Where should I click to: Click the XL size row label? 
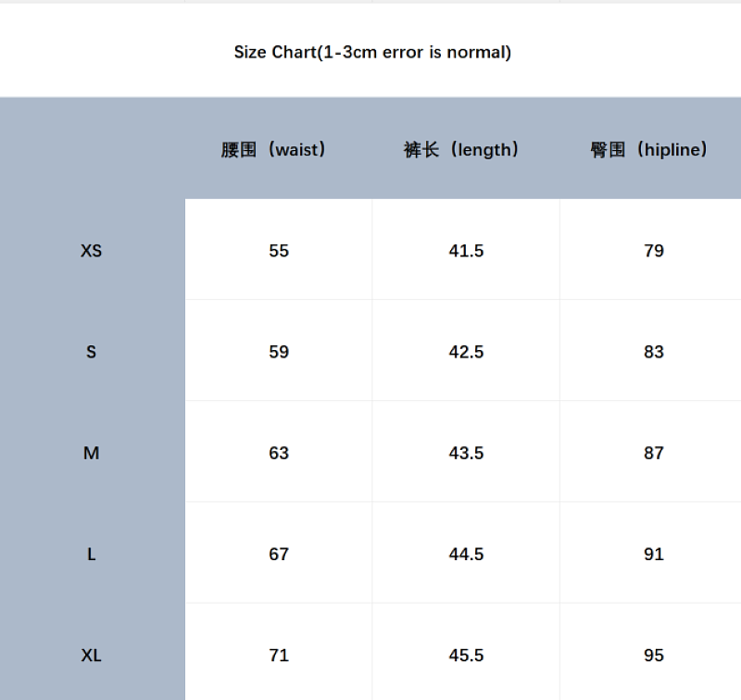[91, 656]
